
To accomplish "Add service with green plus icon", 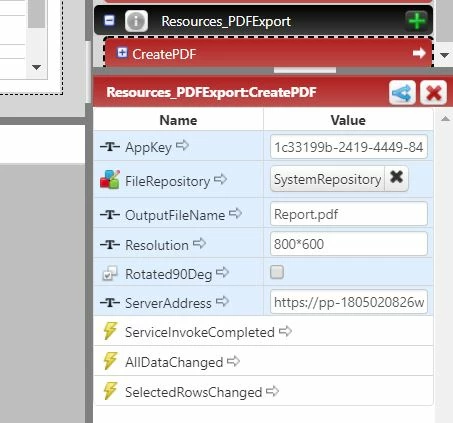I will coord(416,21).
